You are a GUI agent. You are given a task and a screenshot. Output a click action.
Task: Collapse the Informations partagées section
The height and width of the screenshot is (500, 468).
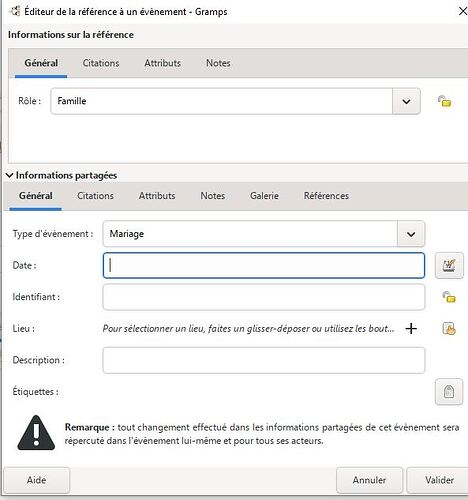[10, 175]
